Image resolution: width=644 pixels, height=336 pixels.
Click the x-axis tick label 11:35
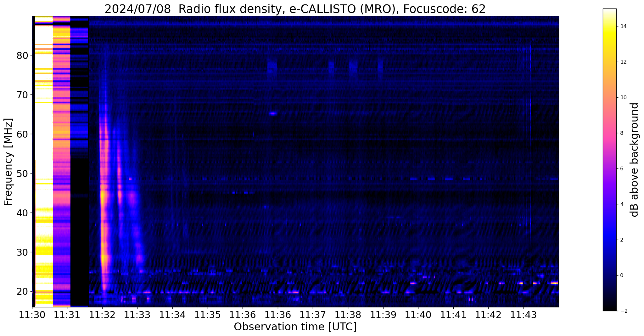click(x=207, y=315)
